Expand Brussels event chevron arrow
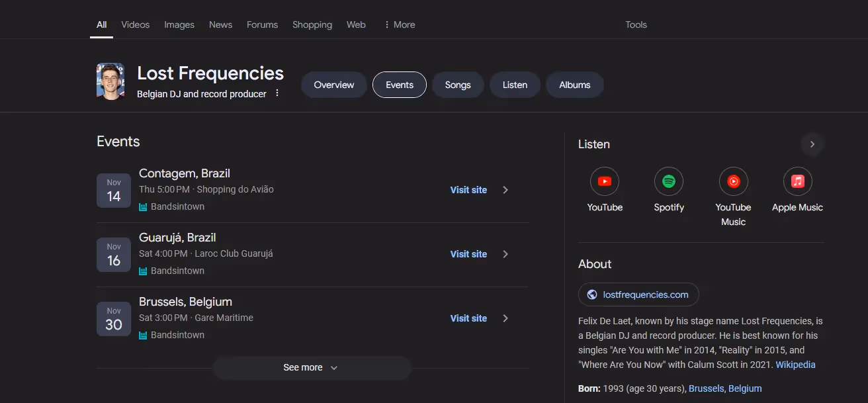 505,318
